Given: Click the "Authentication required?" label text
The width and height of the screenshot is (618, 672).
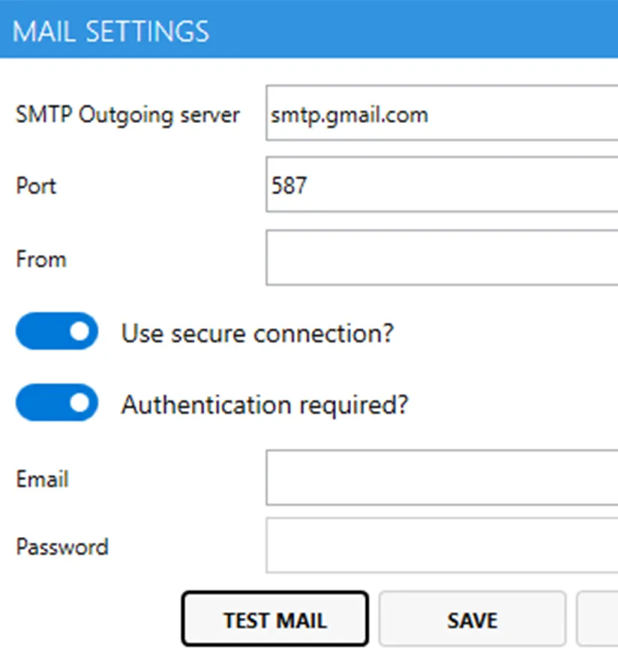Looking at the screenshot, I should point(265,404).
